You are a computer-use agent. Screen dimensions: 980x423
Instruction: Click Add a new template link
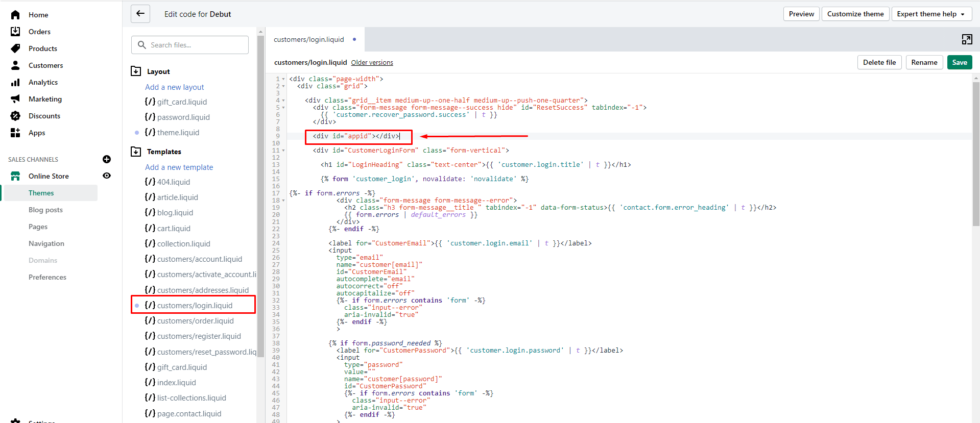(179, 167)
